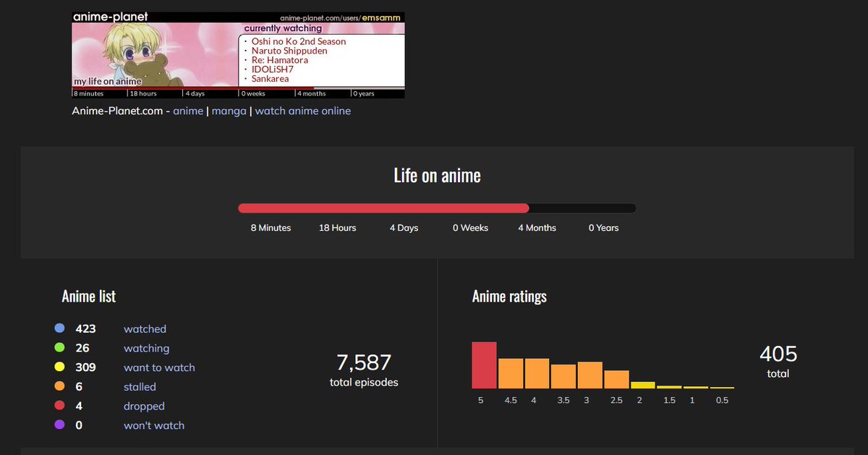Click the 0 won't watch count
This screenshot has height=455, width=868.
pyautogui.click(x=79, y=425)
